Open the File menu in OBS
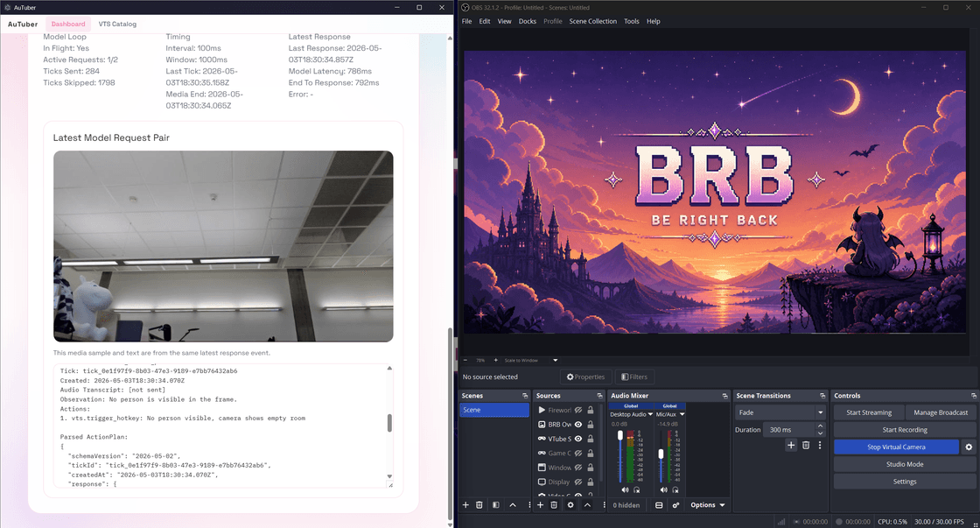 [467, 21]
